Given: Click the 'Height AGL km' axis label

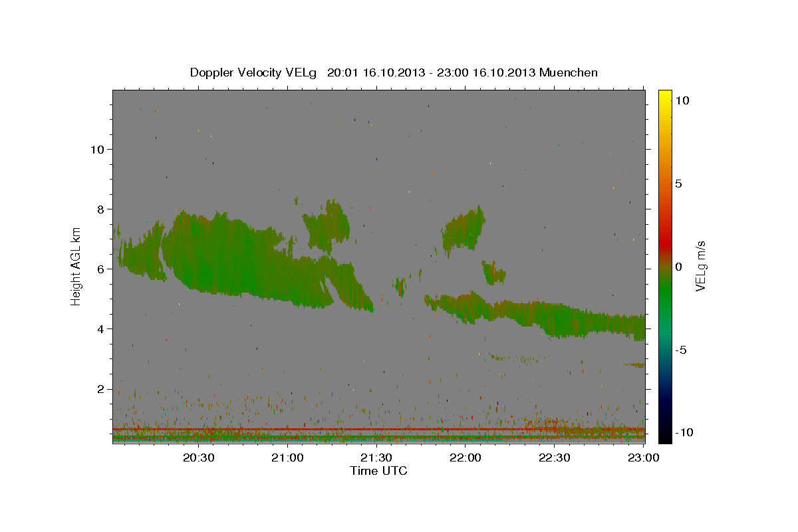Looking at the screenshot, I should point(76,266).
